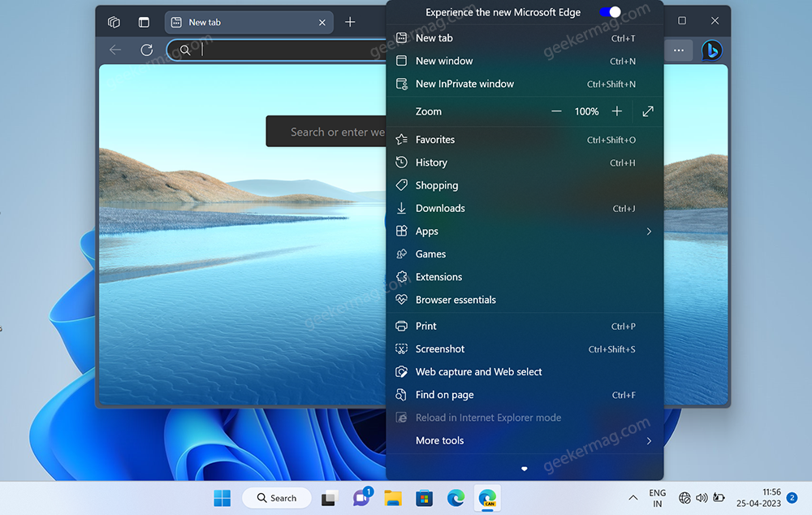Image resolution: width=812 pixels, height=515 pixels.
Task: Select Screenshot in the menu
Action: [x=525, y=348]
